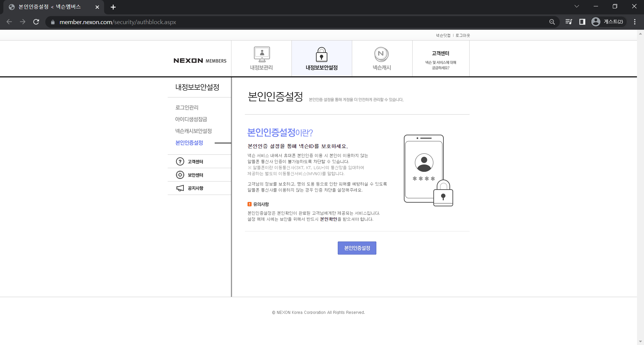Open the tab search chevron
This screenshot has width=644, height=345.
coord(577,6)
